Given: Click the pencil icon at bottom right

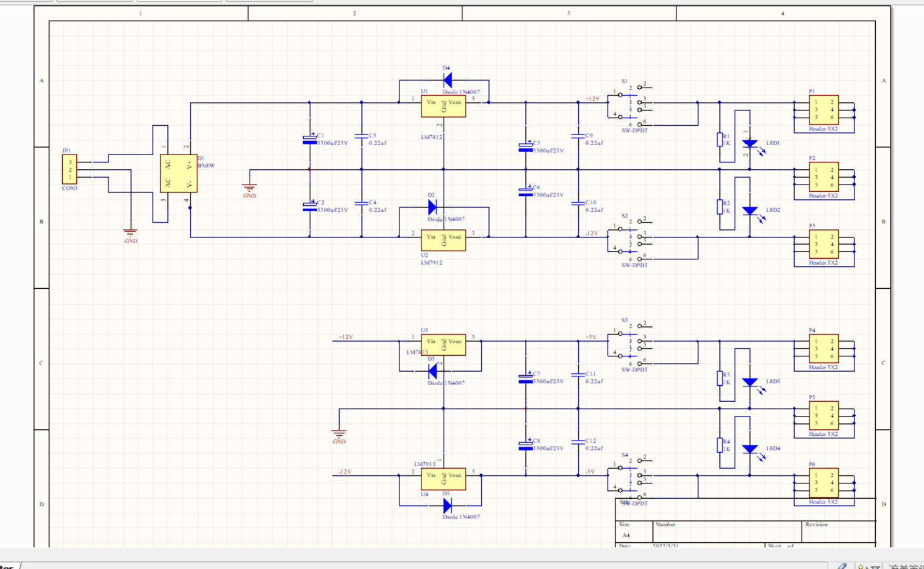Looking at the screenshot, I should coord(843,566).
